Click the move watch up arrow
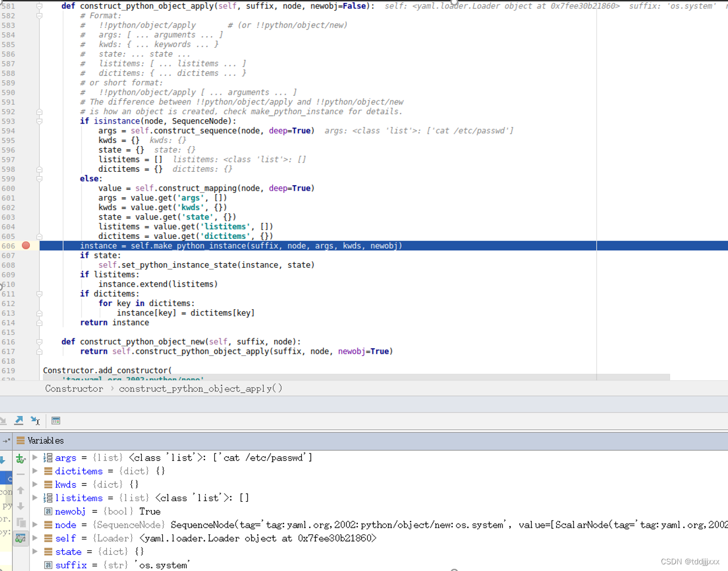 click(x=20, y=490)
